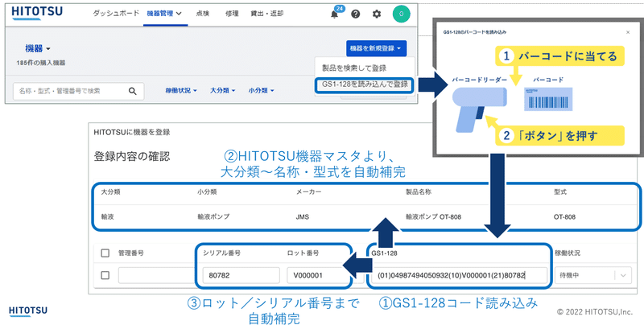644x325 pixels.
Task: Go to 点検 tab
Action: coord(203,14)
